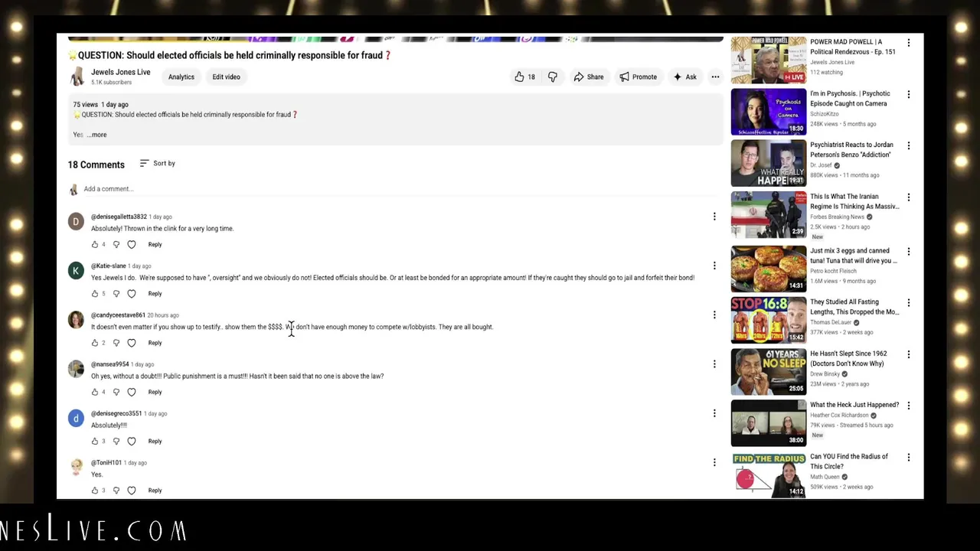Open channel Analytics

(x=181, y=77)
